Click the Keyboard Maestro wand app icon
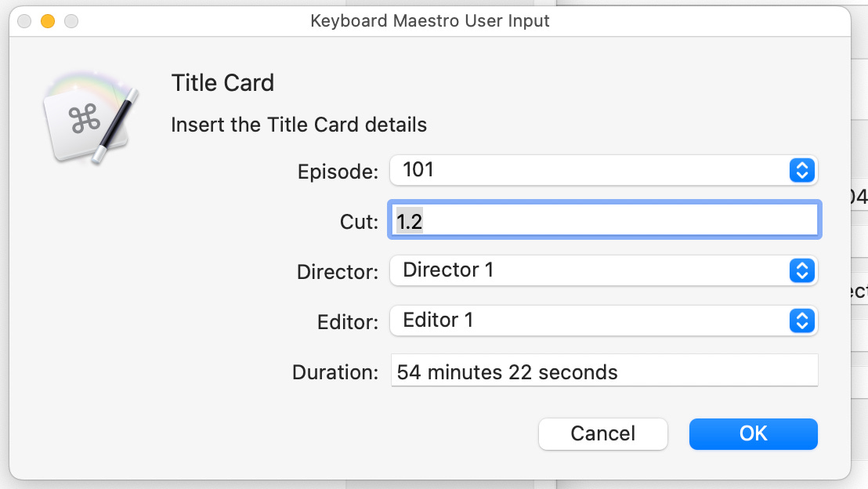This screenshot has width=868, height=489. pyautogui.click(x=90, y=118)
